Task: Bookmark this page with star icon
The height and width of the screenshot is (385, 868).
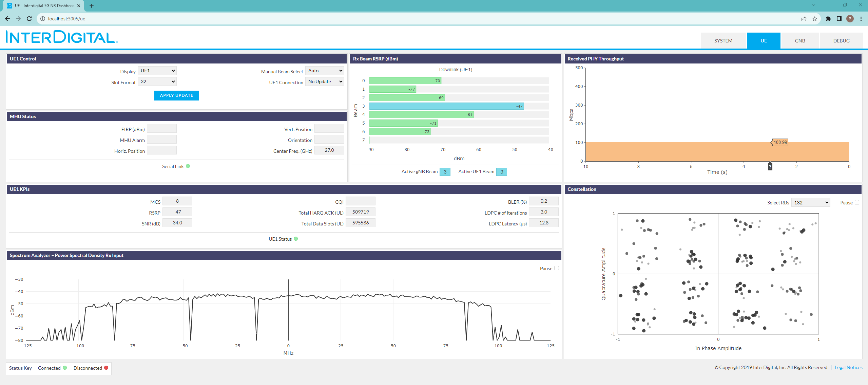Action: [815, 19]
